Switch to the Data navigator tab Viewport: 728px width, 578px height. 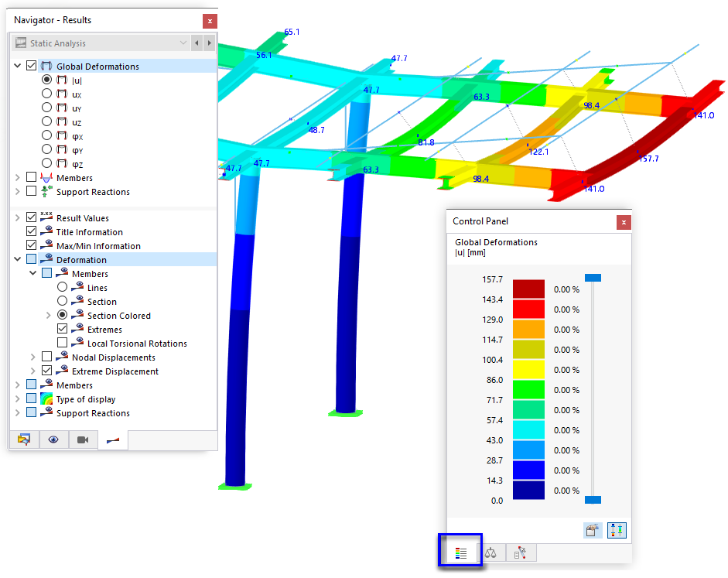[x=23, y=439]
